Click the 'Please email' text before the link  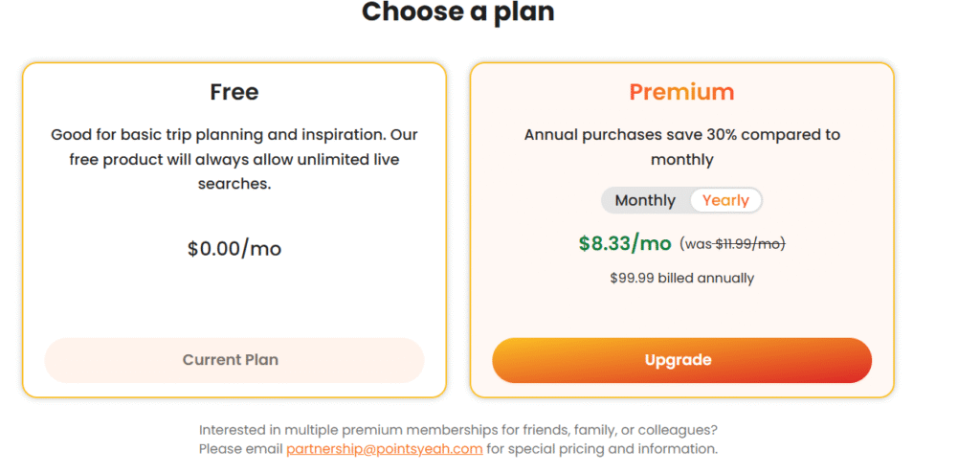pos(240,448)
